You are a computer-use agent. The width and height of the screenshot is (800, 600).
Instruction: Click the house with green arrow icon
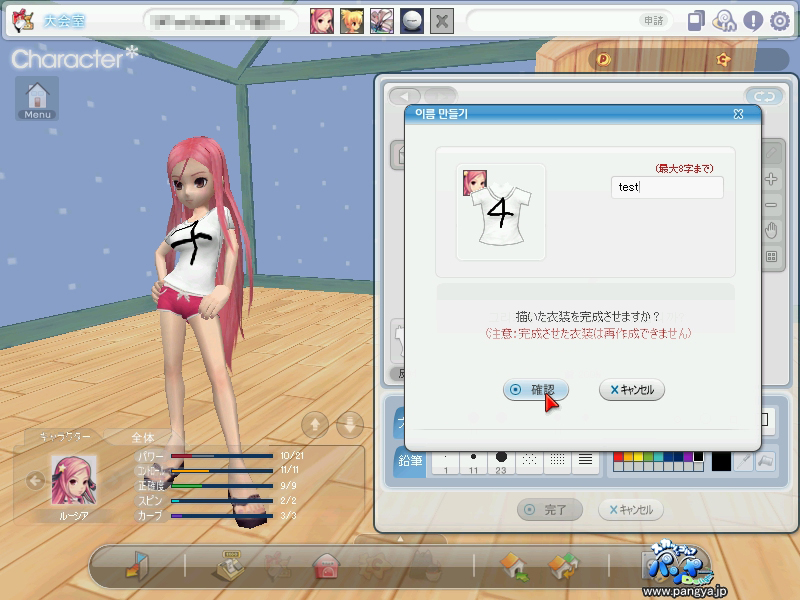514,567
